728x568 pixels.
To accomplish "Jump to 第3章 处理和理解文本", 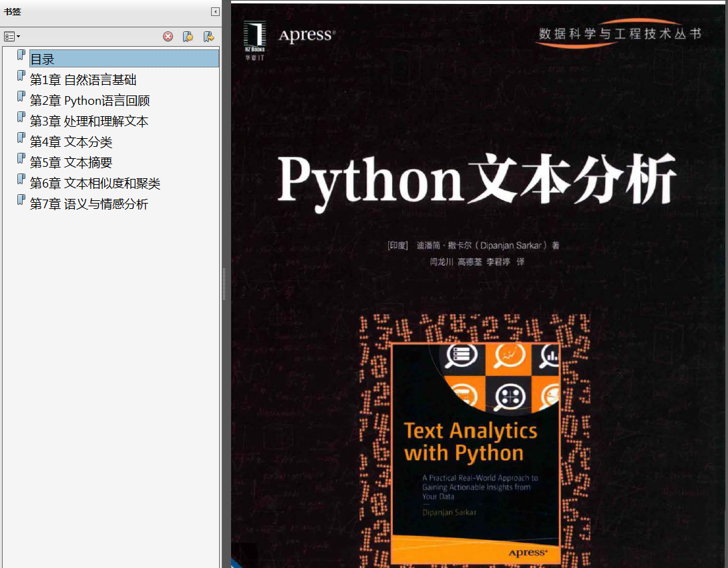I will coord(89,121).
